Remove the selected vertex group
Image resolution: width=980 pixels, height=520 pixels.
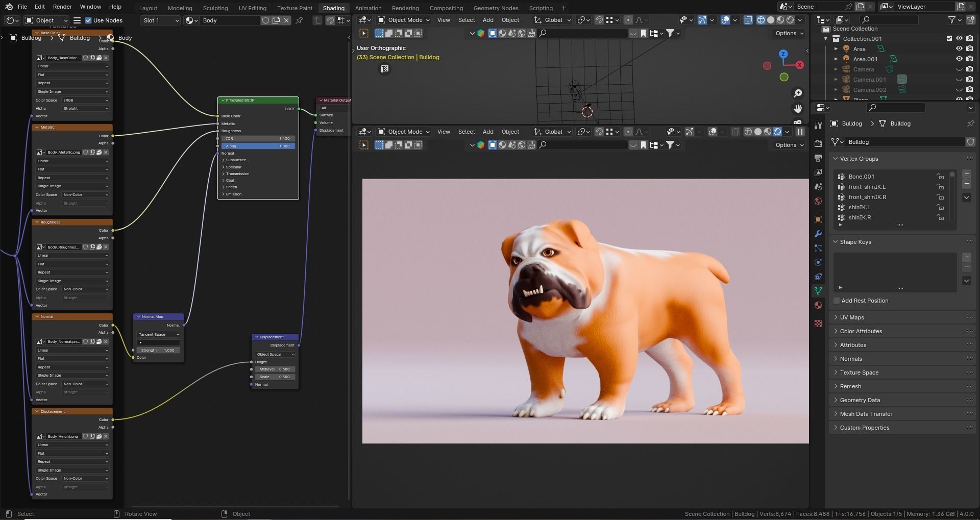[967, 184]
